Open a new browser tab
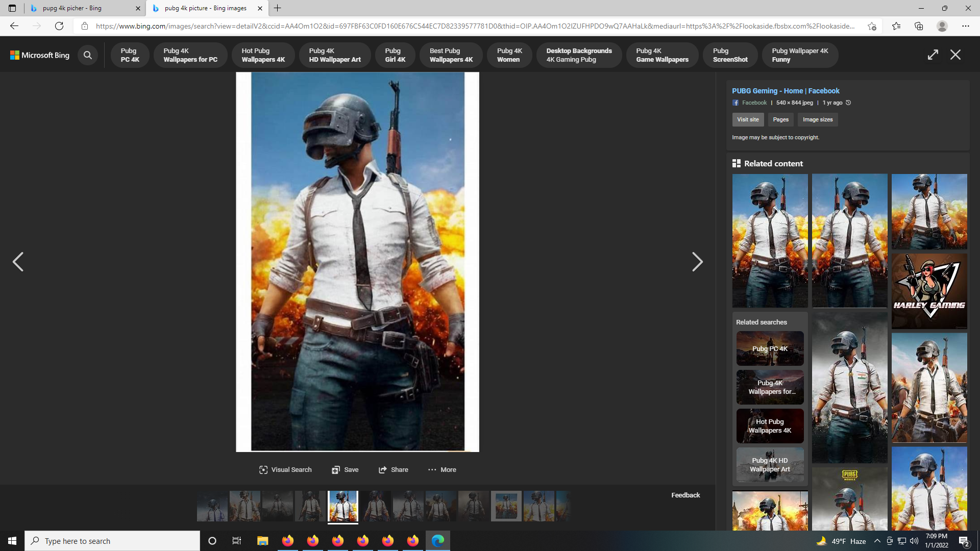 (x=278, y=8)
